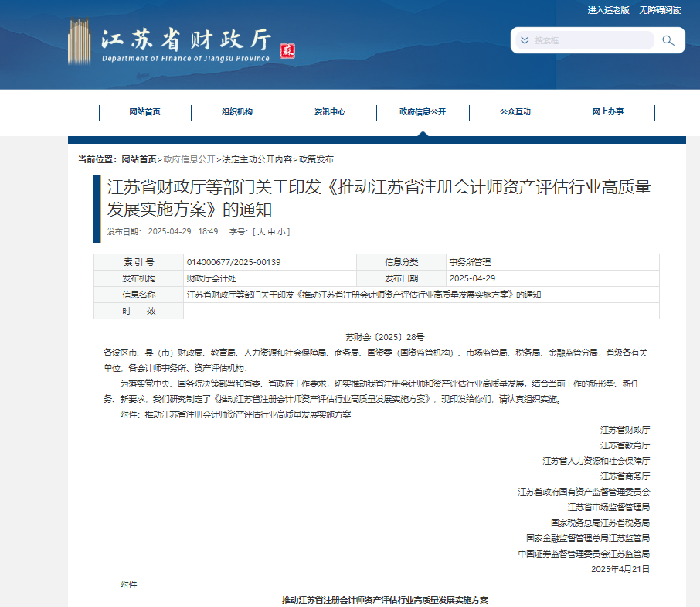Click 政府信息公开 in the breadcrumb path

tap(189, 159)
